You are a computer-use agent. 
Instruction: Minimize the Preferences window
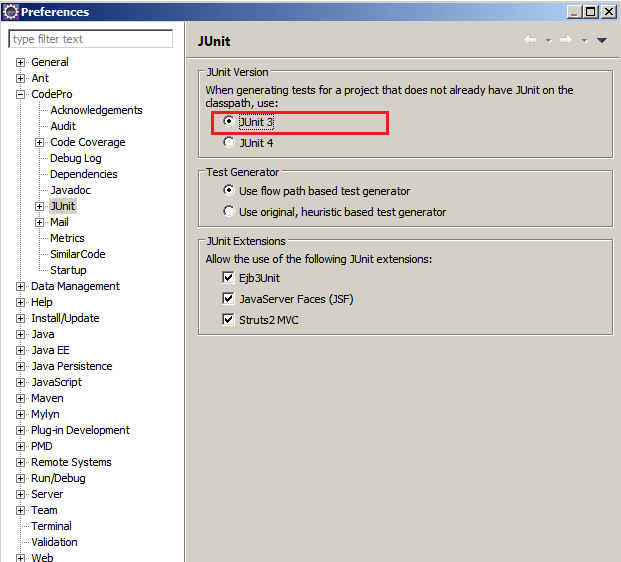tap(574, 12)
